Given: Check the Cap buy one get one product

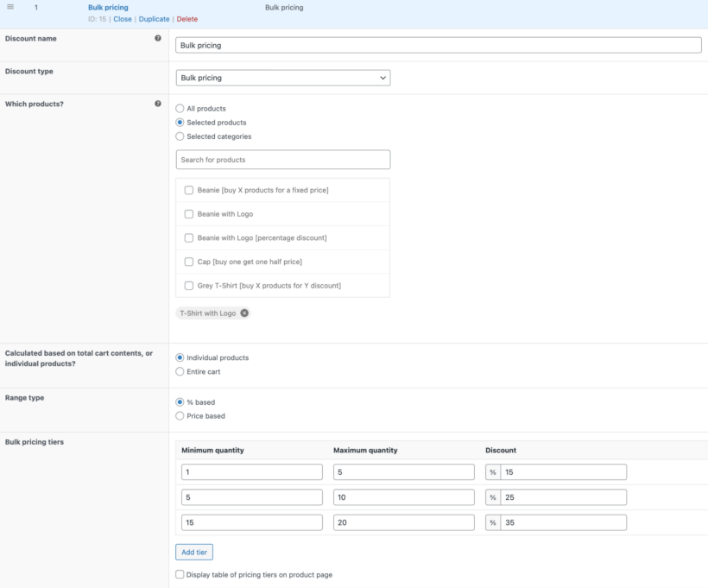Looking at the screenshot, I should pos(189,262).
